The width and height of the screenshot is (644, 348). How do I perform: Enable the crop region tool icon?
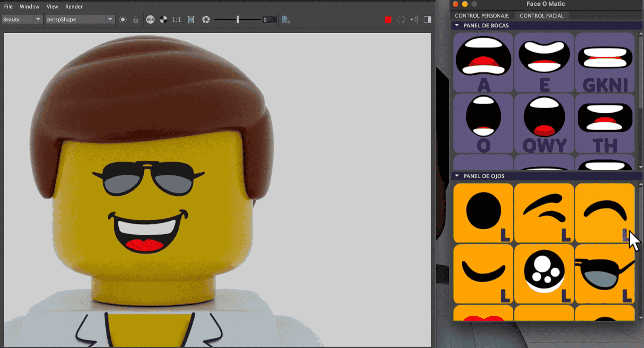pos(191,20)
